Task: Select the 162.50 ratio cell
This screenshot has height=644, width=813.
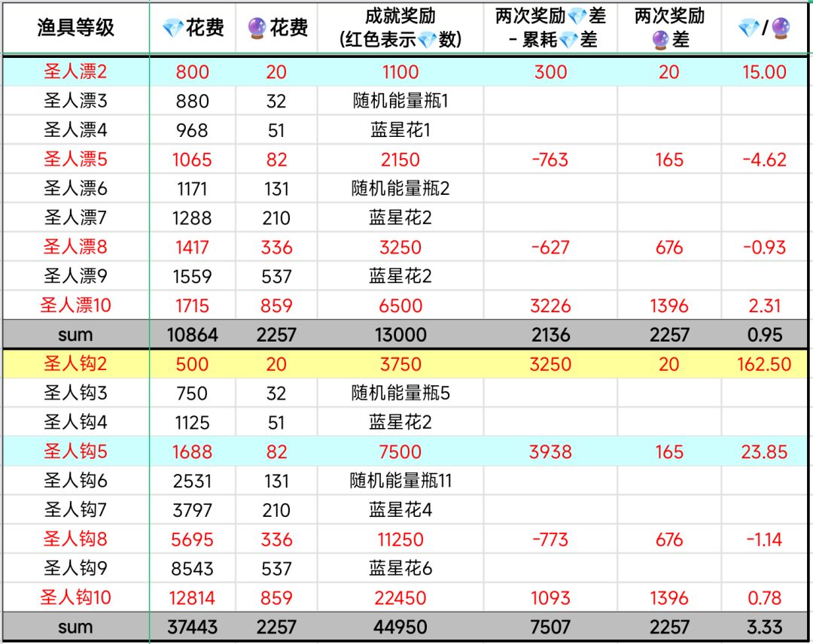Action: tap(764, 363)
